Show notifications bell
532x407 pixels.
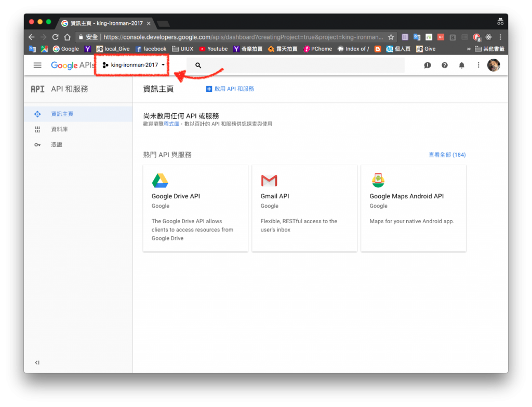[x=461, y=65]
